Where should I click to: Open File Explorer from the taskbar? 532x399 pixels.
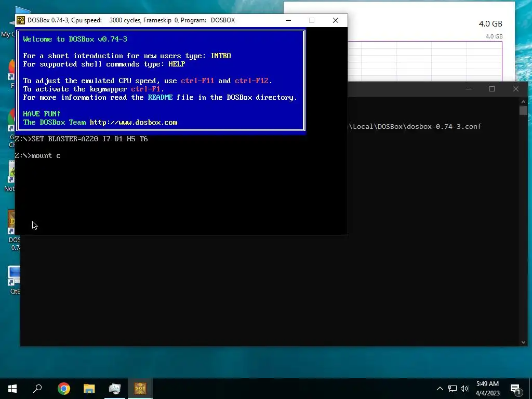point(89,389)
